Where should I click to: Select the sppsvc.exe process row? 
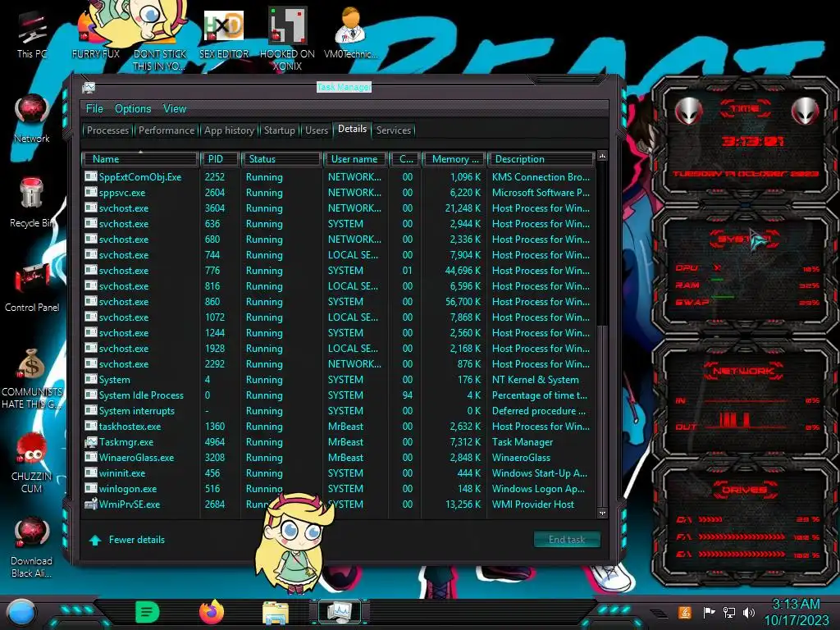pyautogui.click(x=339, y=192)
